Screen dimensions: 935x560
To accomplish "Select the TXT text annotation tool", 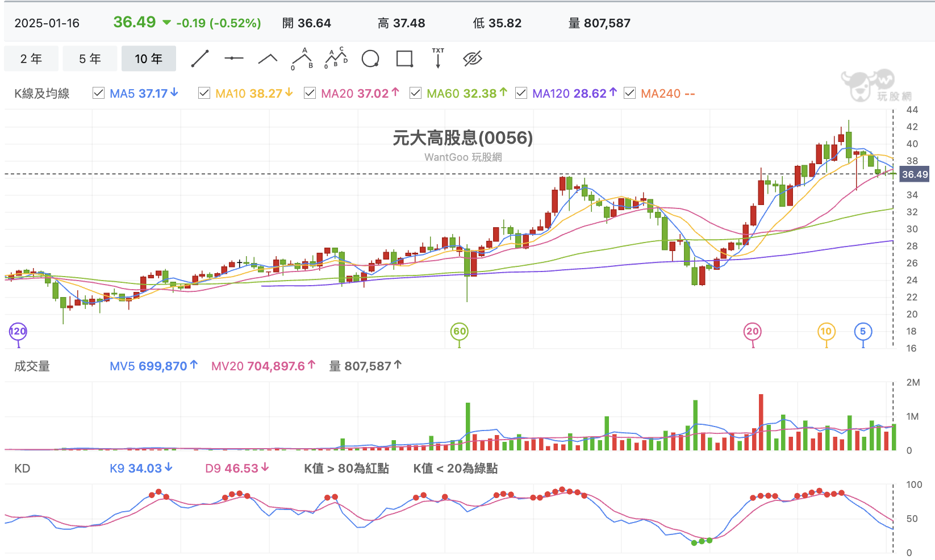I will pos(438,58).
